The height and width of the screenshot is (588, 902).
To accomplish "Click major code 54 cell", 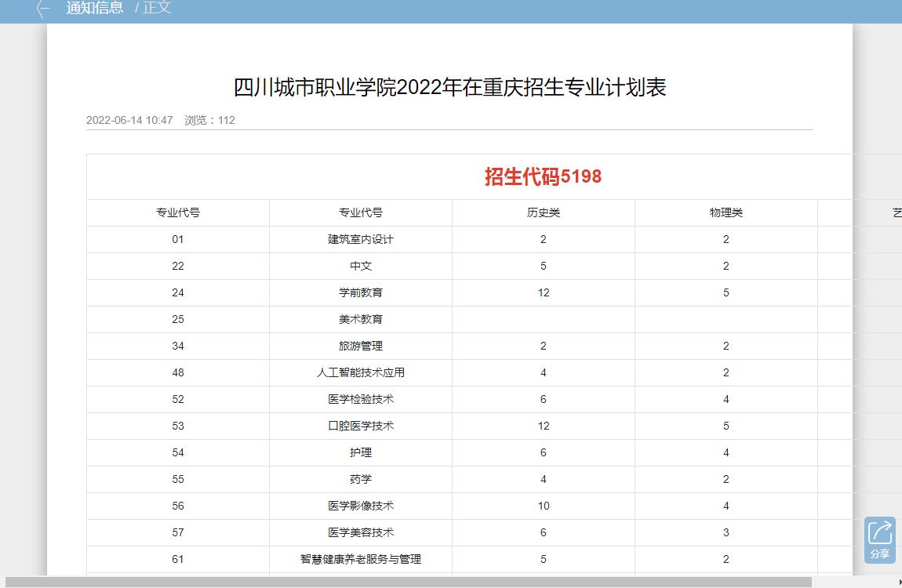I will (x=178, y=452).
